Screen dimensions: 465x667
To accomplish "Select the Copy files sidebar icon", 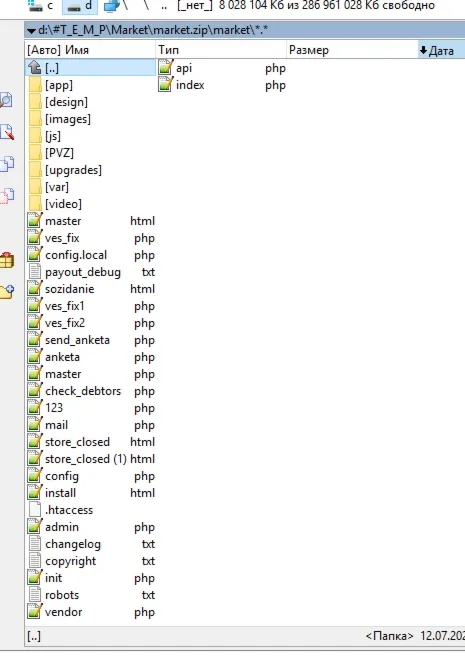I will (x=6, y=164).
